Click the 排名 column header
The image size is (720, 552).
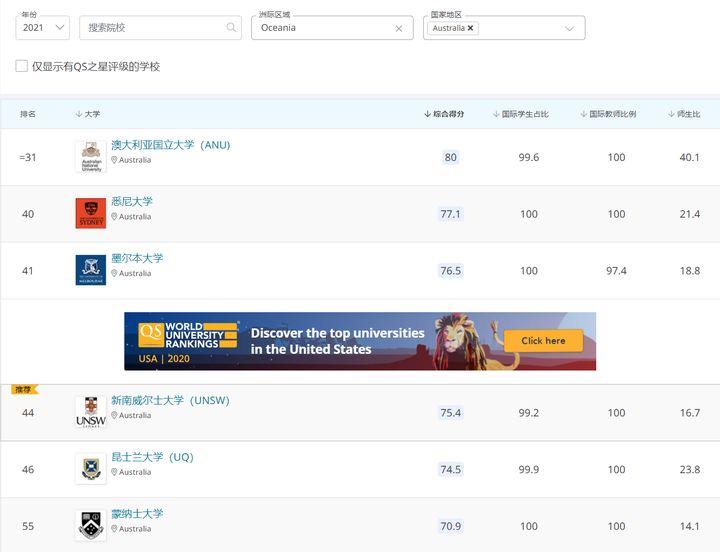(x=28, y=114)
